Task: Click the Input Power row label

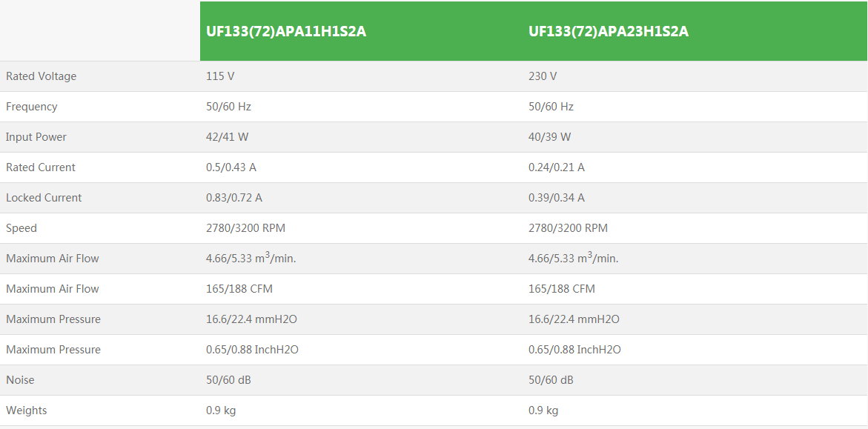Action: (x=36, y=137)
